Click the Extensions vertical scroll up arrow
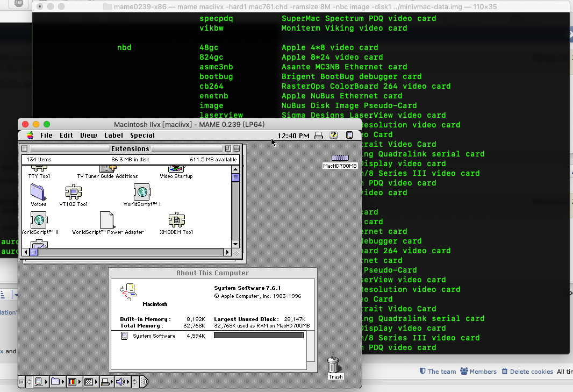This screenshot has width=573, height=392. 235,169
